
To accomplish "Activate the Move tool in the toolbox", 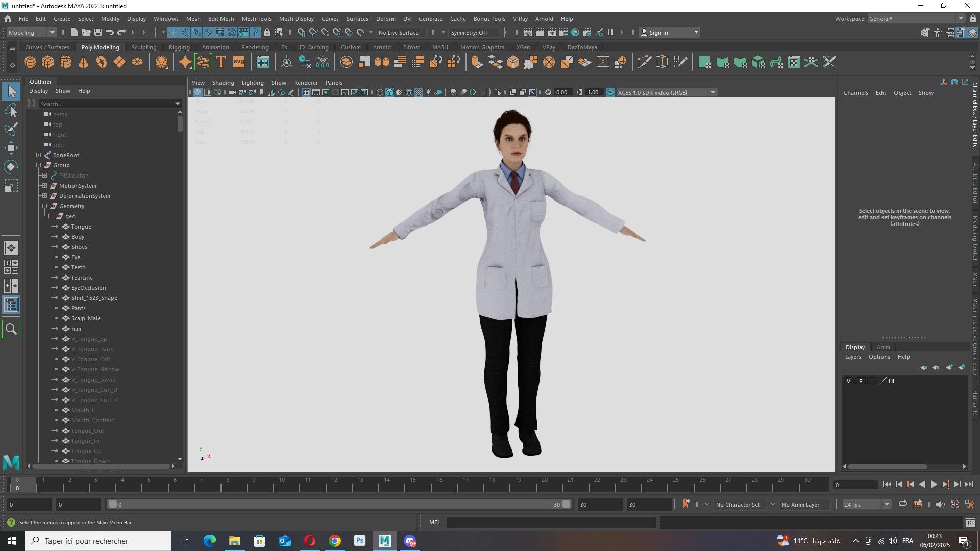I will click(11, 148).
